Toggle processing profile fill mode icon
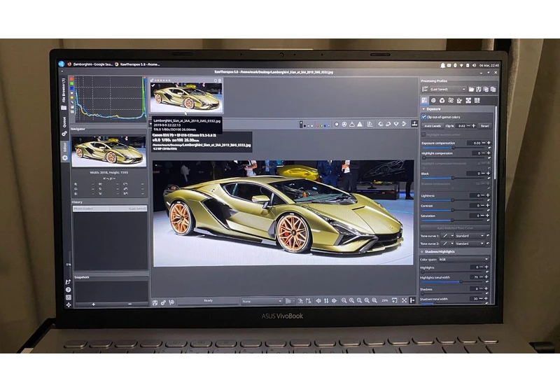 point(425,90)
